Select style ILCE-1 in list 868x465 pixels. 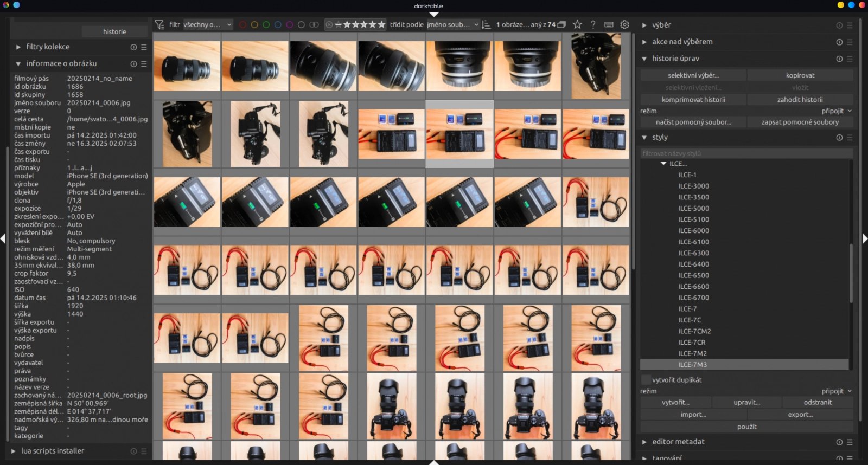pos(687,175)
